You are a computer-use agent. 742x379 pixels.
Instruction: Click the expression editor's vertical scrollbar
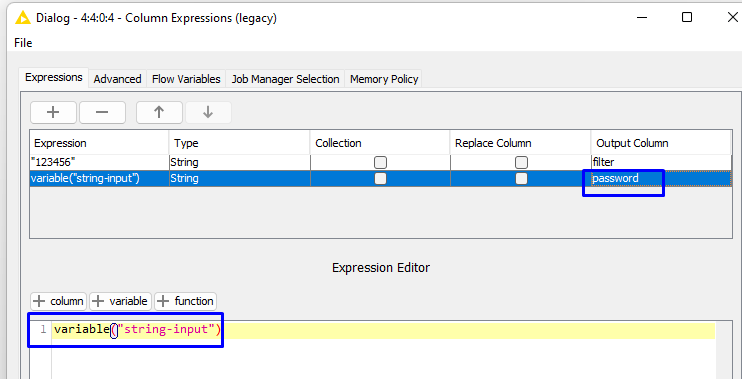(x=723, y=350)
